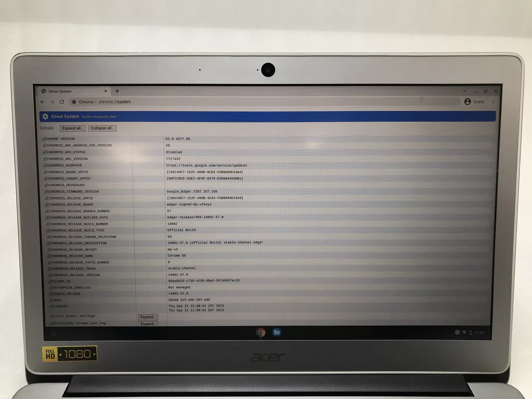The image size is (532, 399).
Task: Click the Expand all button
Action: tap(73, 128)
